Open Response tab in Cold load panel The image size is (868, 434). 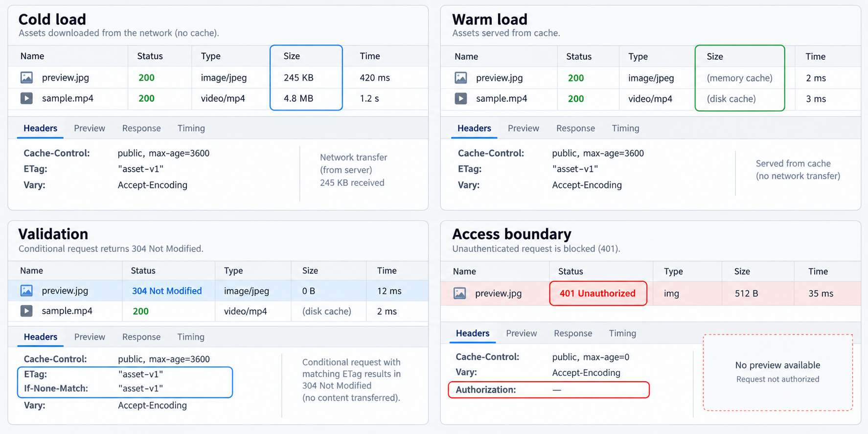[x=141, y=128]
